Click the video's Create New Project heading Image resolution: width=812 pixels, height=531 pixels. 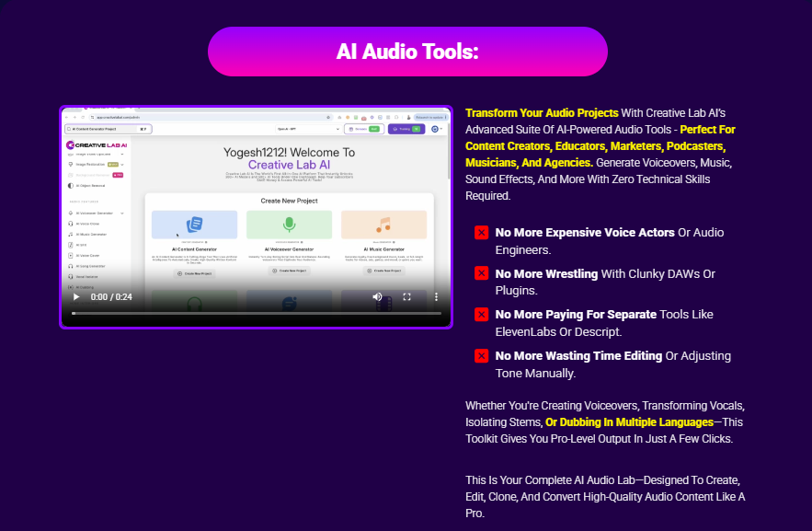[x=289, y=201]
